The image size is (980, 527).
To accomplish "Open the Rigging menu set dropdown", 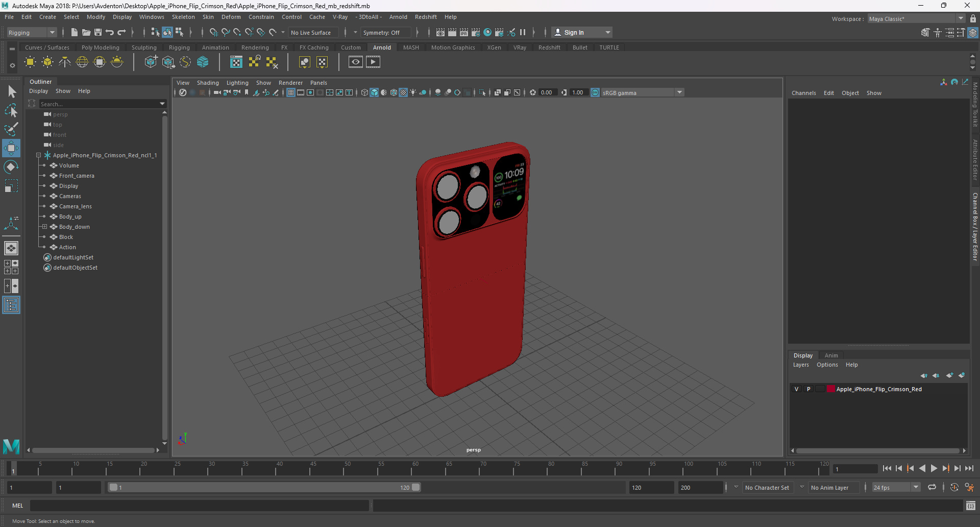I will (52, 32).
